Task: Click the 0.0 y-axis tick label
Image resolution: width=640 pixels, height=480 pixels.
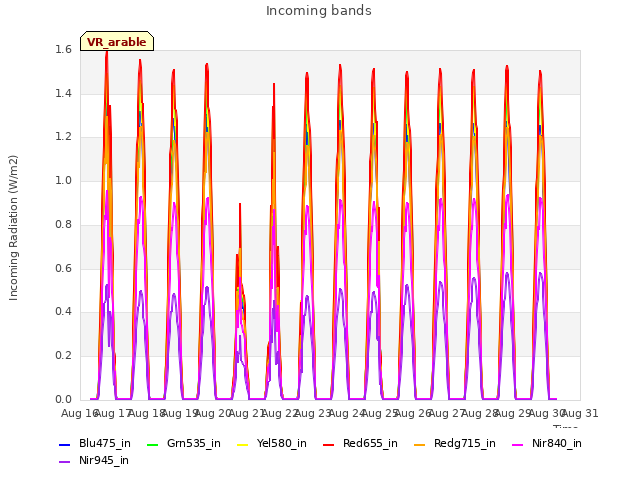Action: (63, 399)
